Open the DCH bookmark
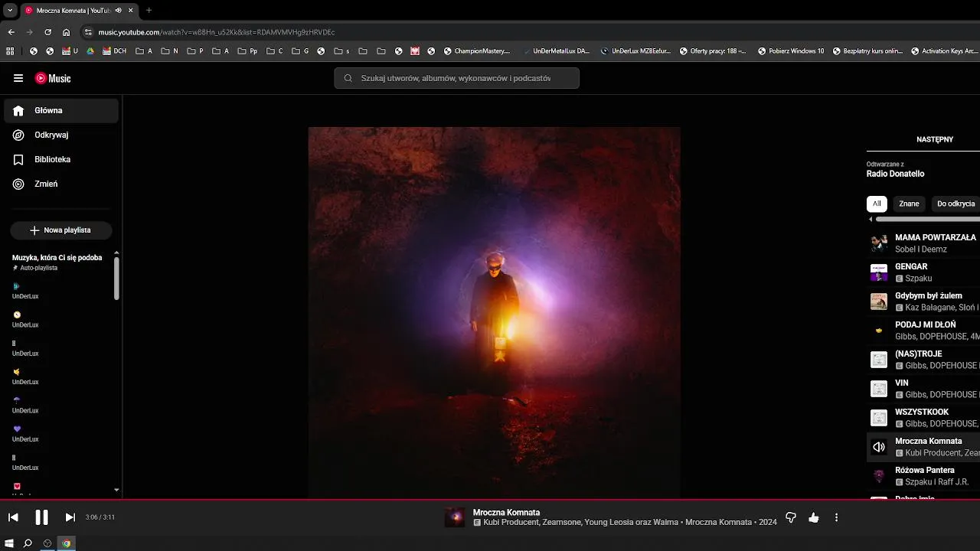Image resolution: width=980 pixels, height=551 pixels. click(x=114, y=51)
